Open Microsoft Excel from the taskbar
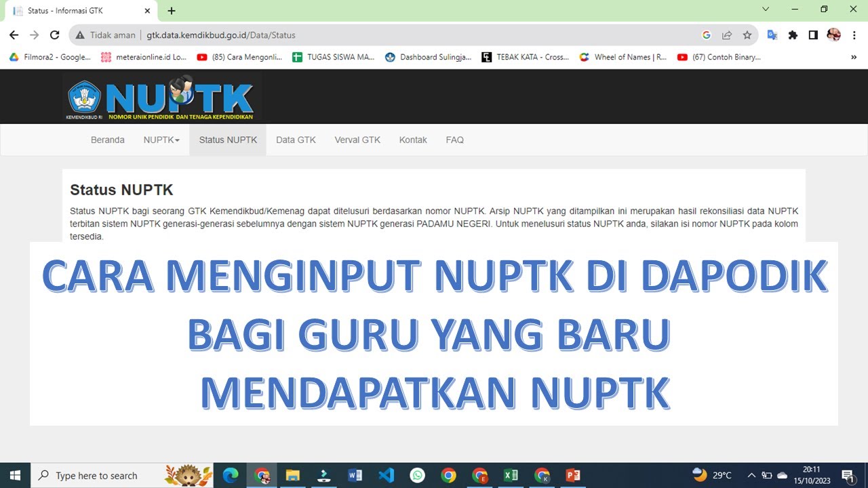 511,475
